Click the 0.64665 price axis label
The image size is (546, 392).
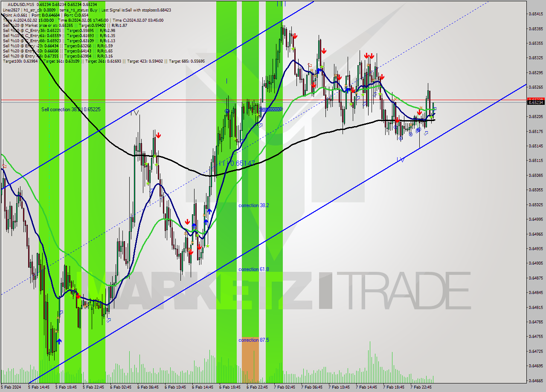tap(536, 380)
